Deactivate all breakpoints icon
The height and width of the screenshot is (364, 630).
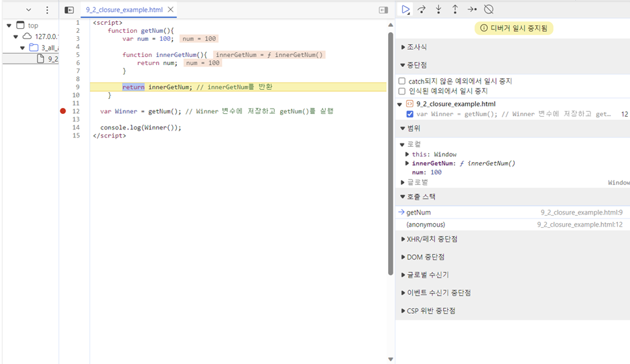click(489, 9)
